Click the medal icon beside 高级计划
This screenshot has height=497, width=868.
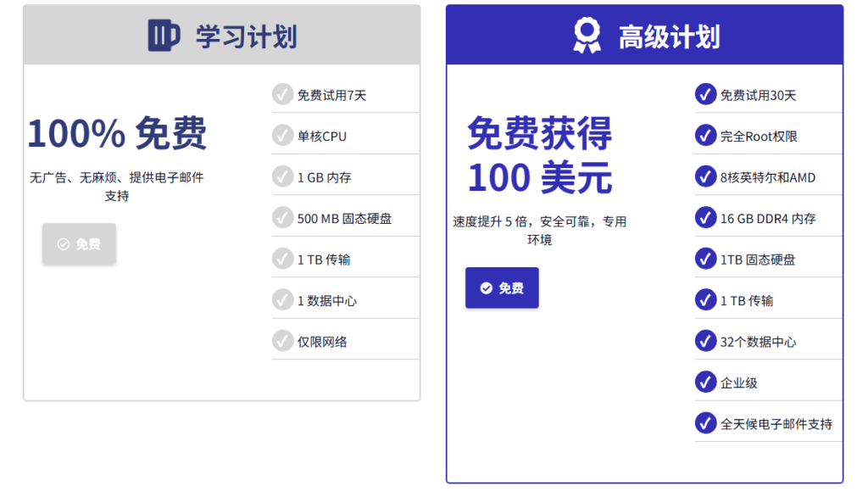[x=587, y=34]
